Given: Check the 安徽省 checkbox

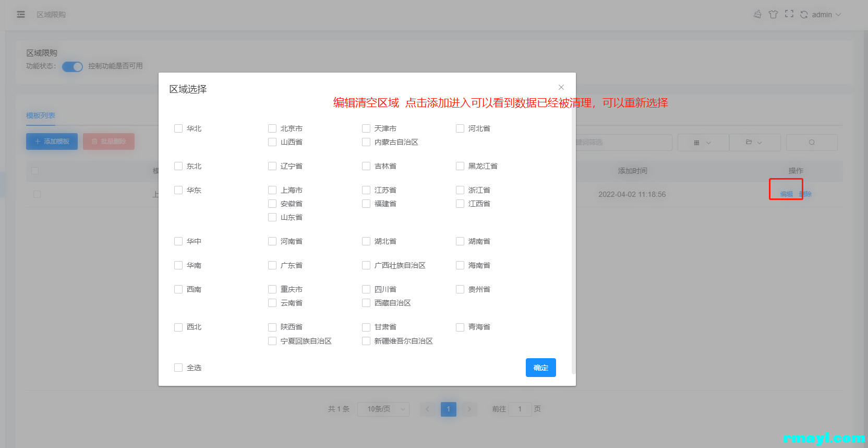Looking at the screenshot, I should [272, 204].
